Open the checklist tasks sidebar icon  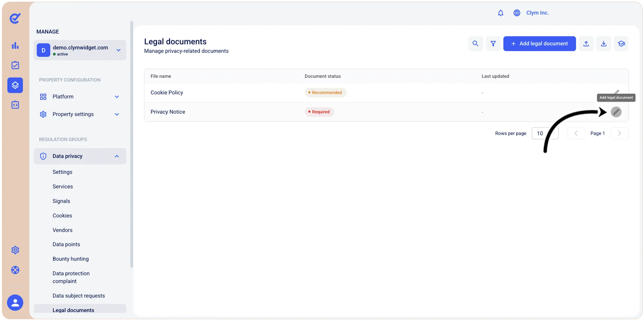coord(15,65)
